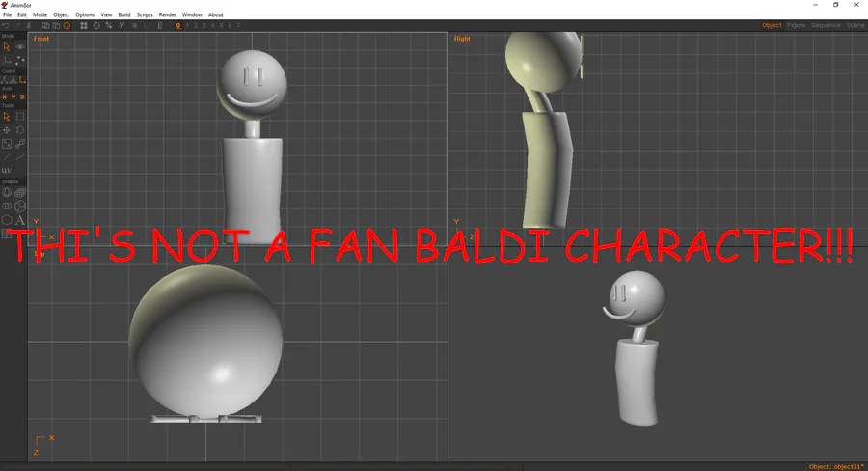Viewport: 868px width, 471px height.
Task: Switch to the Scene editor tab
Action: point(854,25)
